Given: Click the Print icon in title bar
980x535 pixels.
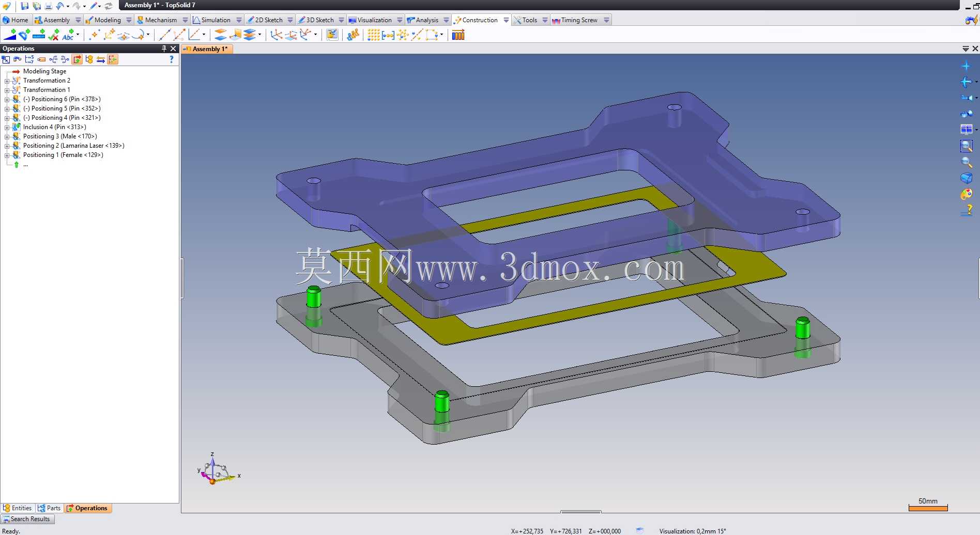Looking at the screenshot, I should [x=48, y=6].
